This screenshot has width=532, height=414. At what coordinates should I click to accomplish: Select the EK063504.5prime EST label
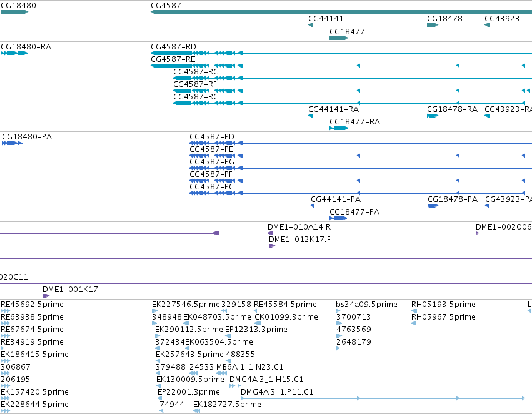(219, 342)
